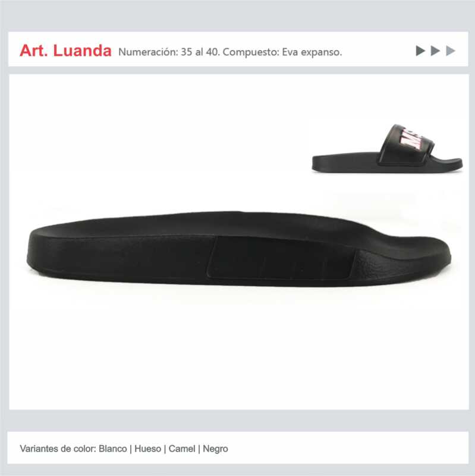Click the middle arrow icon
Viewport: 475px width, 476px height.
[435, 51]
